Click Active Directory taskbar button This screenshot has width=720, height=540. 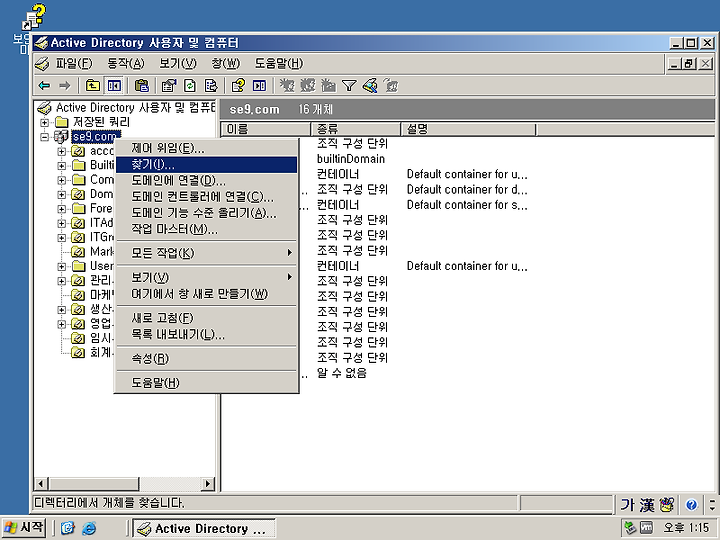click(x=204, y=529)
